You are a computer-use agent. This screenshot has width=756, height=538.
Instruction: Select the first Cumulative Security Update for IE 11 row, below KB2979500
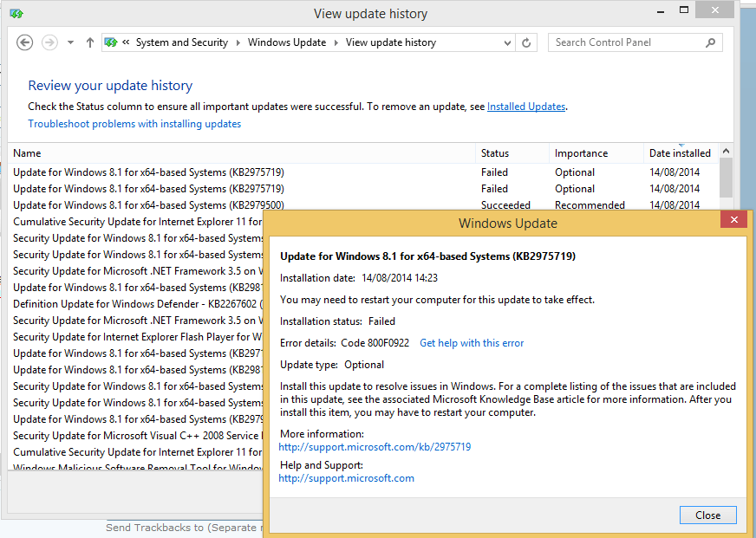click(x=137, y=222)
